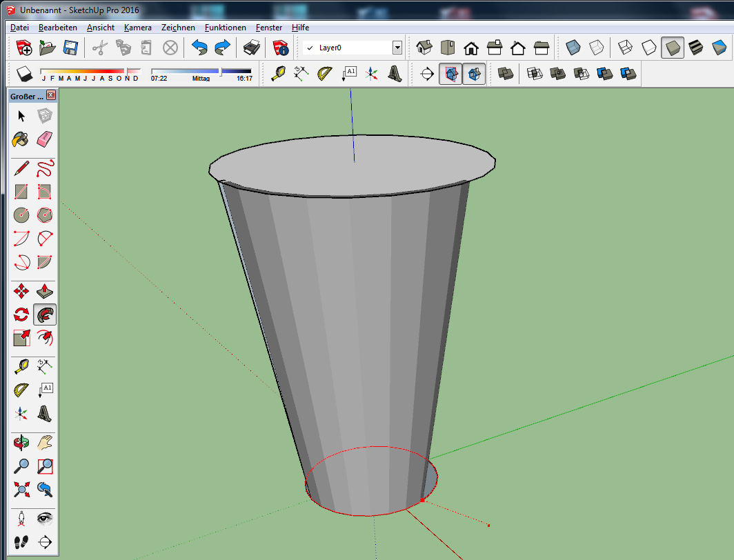Expand the Fenster menu
This screenshot has width=734, height=560.
(268, 28)
